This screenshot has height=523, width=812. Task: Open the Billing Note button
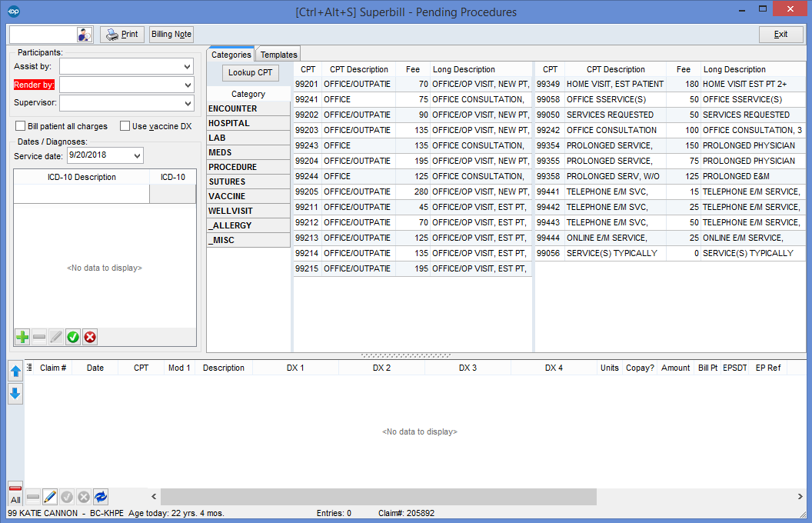[x=171, y=34]
